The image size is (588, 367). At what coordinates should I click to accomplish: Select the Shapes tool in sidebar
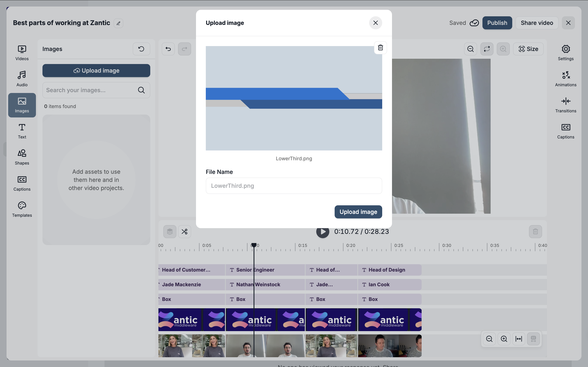[x=22, y=157]
